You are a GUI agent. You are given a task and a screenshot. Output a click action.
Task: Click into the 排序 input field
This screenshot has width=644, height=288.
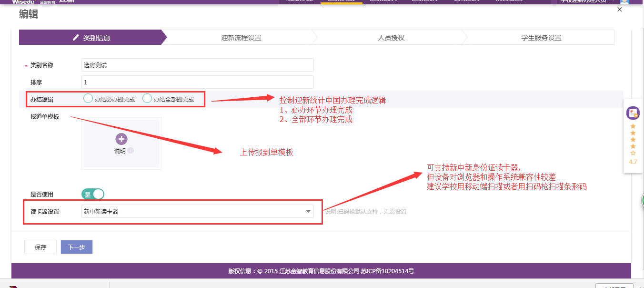tap(198, 82)
